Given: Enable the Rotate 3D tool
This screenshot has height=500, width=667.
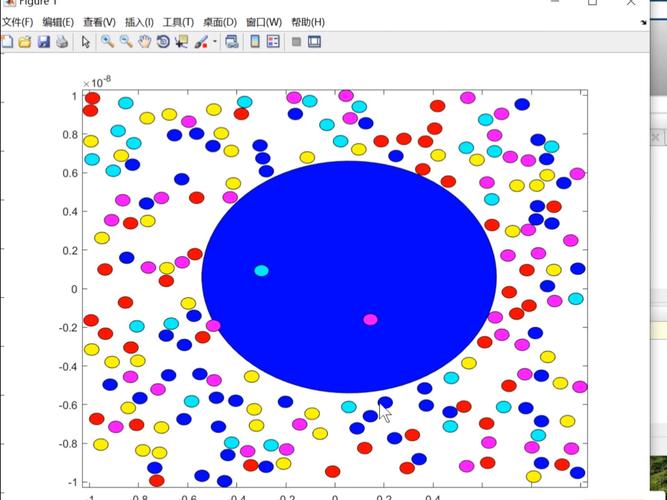Looking at the screenshot, I should tap(163, 42).
